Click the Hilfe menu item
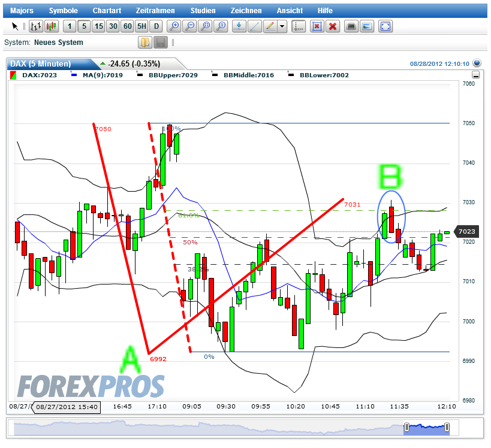491x448 pixels. (324, 10)
